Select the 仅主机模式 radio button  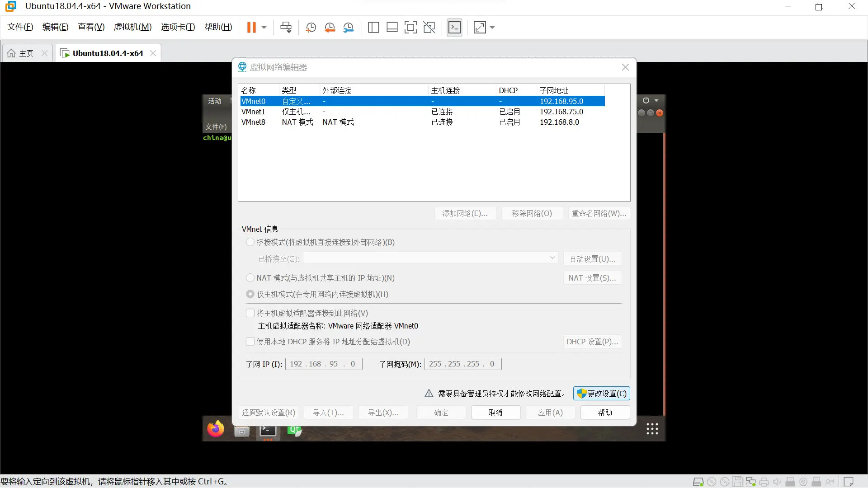[x=250, y=294]
